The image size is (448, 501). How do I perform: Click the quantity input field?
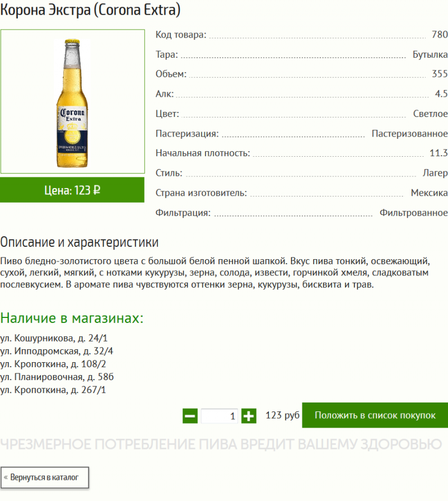pyautogui.click(x=219, y=416)
